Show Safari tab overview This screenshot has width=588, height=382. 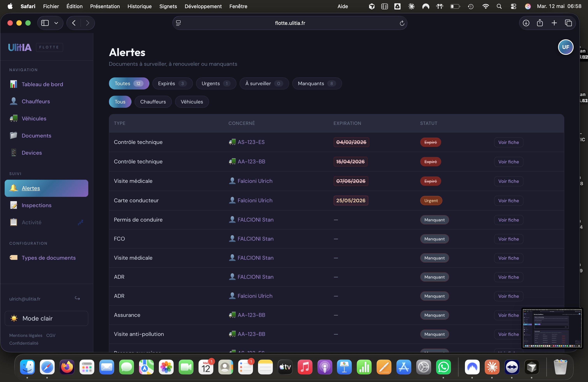pos(568,23)
